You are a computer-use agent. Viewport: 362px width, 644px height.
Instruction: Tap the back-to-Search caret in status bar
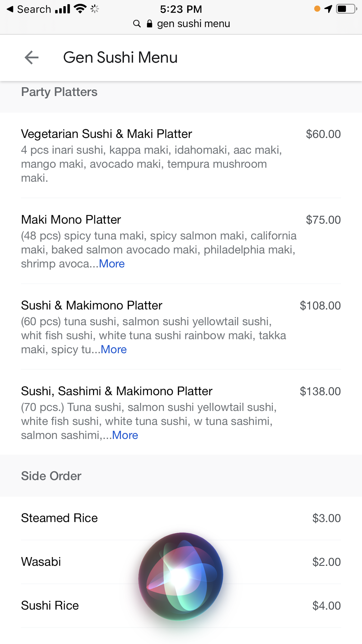tap(10, 9)
